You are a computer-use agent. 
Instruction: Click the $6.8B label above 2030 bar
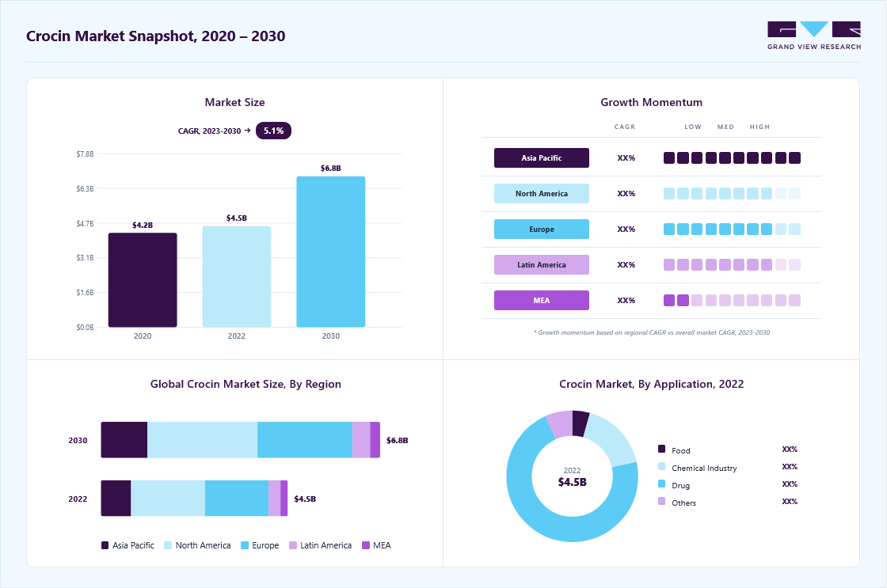[331, 168]
